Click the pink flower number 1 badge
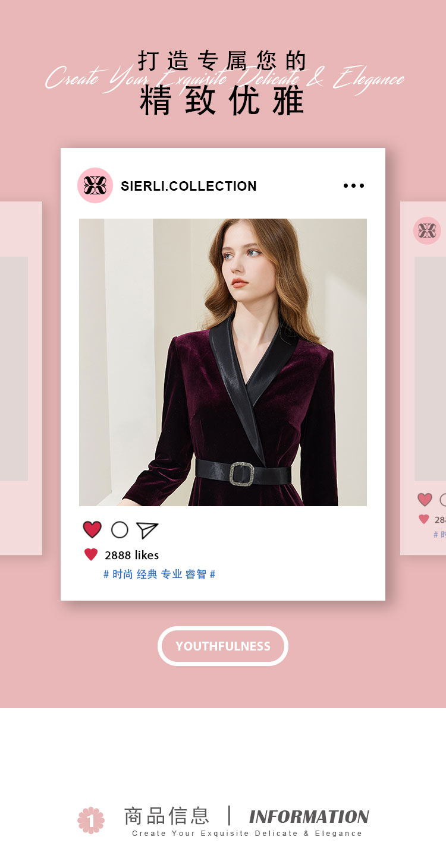This screenshot has height=868, width=446. (91, 820)
